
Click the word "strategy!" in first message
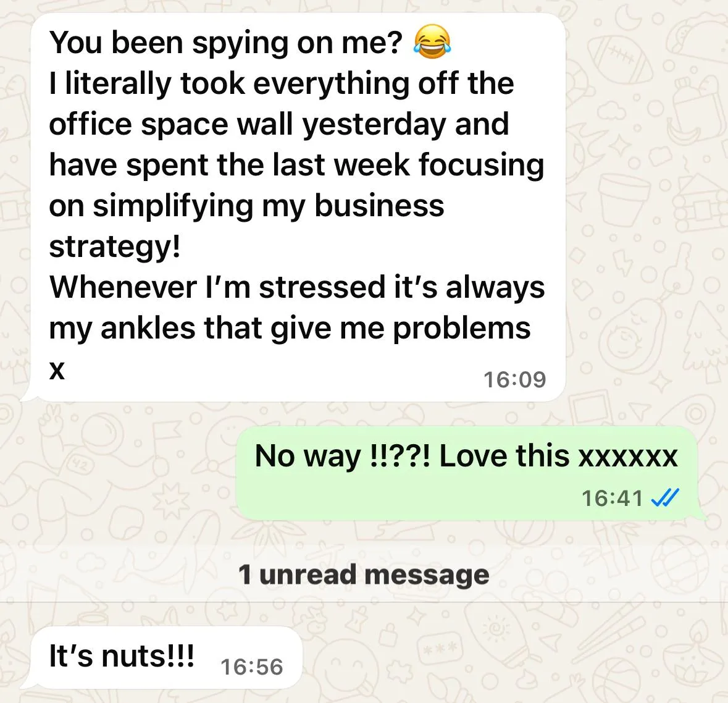pyautogui.click(x=115, y=247)
